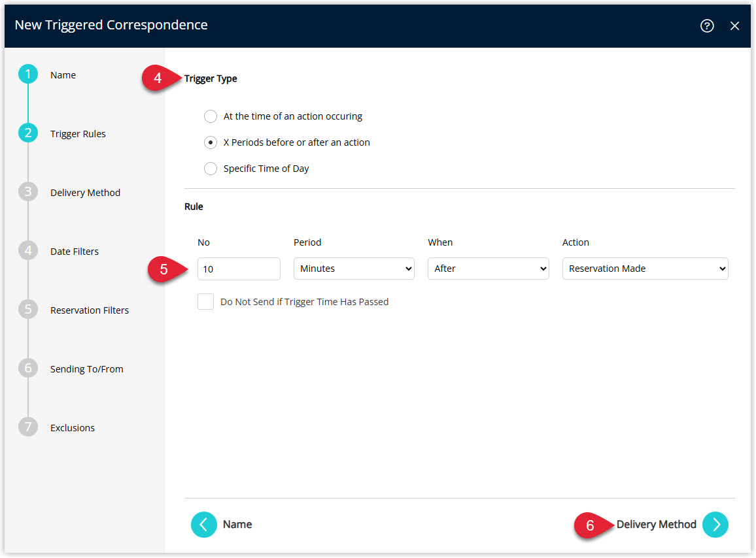This screenshot has height=558, width=756.
Task: Click the 'Rule' heading text
Action: pyautogui.click(x=194, y=206)
